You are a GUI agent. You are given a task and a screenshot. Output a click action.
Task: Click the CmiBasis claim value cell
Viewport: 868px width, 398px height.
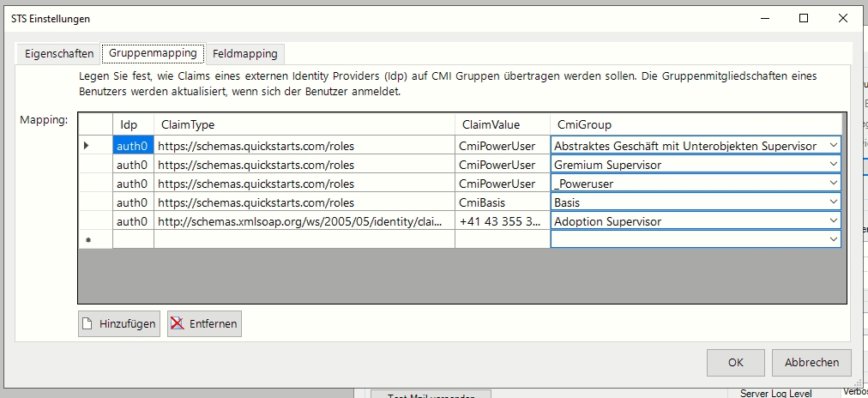click(502, 202)
